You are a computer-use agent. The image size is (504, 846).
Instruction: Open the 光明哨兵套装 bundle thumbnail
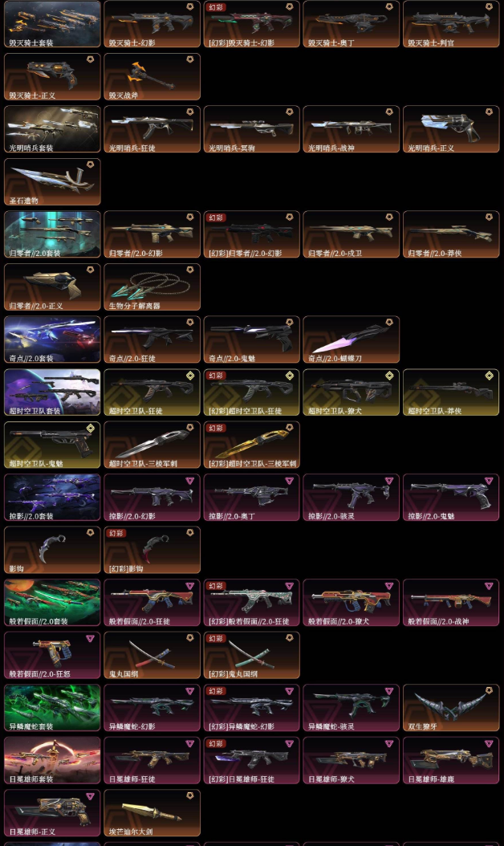tap(52, 129)
